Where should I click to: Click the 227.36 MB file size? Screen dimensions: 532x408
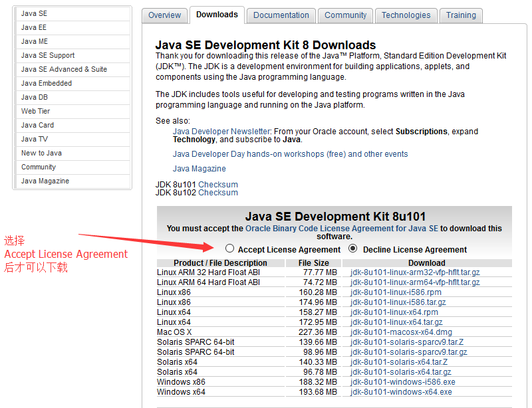[318, 332]
